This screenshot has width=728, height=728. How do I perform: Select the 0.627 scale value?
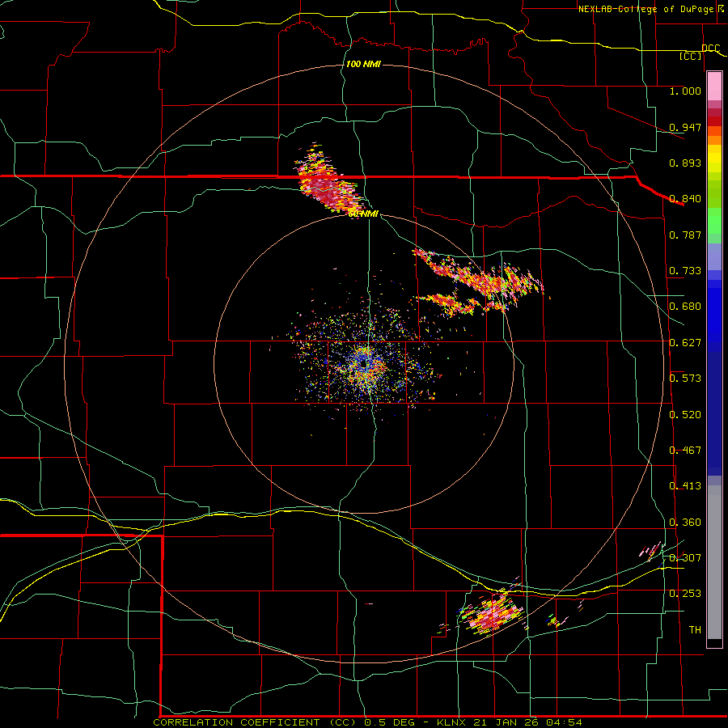pyautogui.click(x=685, y=343)
